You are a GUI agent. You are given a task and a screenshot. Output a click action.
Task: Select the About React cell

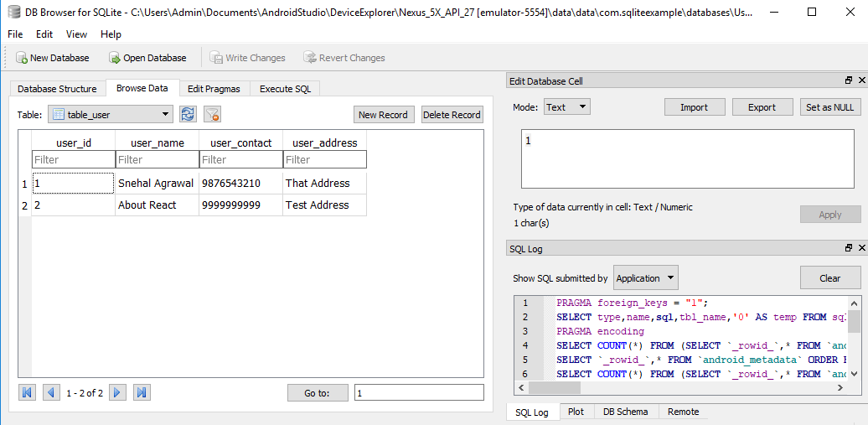click(x=158, y=205)
